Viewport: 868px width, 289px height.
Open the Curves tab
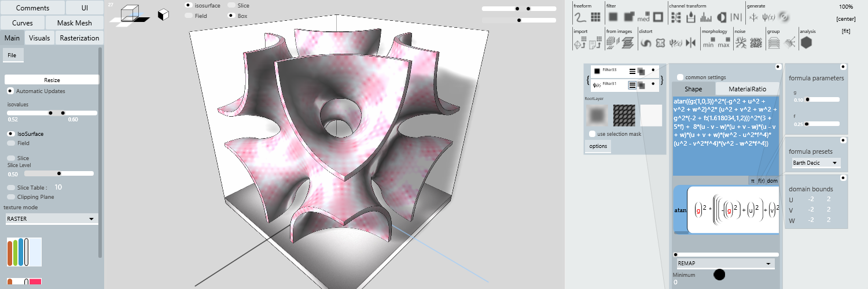[x=23, y=23]
